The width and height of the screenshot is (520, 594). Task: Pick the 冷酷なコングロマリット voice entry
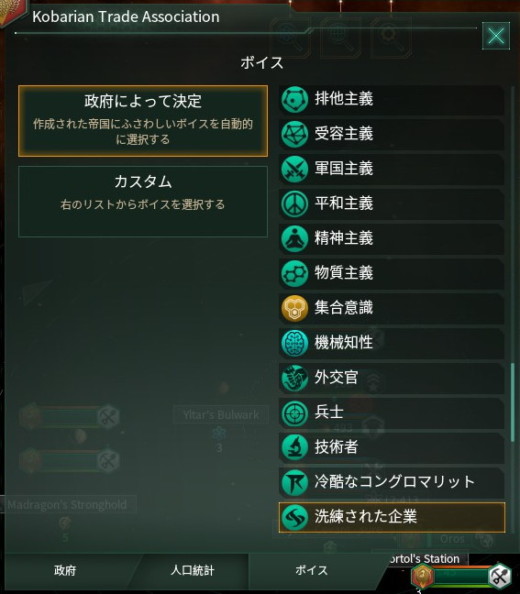392,482
